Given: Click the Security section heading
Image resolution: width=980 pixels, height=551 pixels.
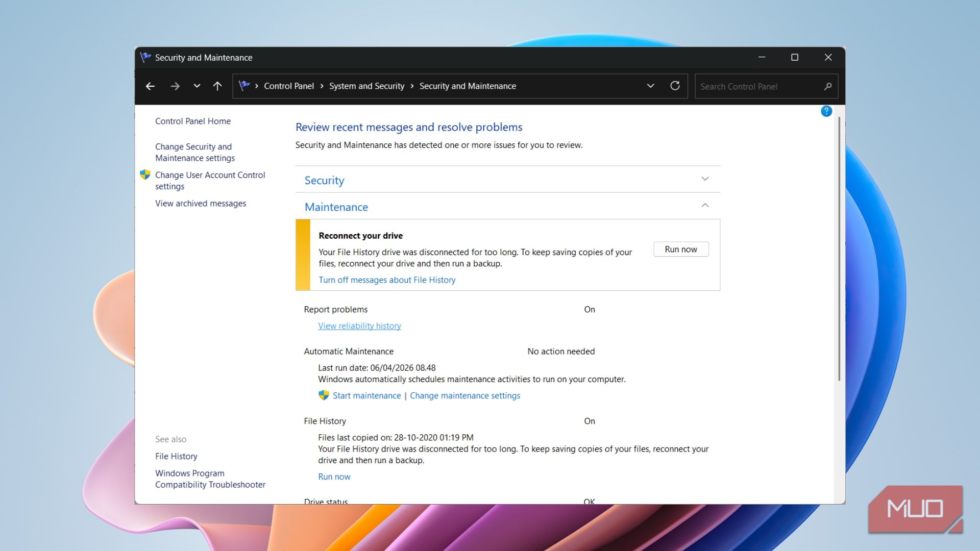Looking at the screenshot, I should click(324, 180).
